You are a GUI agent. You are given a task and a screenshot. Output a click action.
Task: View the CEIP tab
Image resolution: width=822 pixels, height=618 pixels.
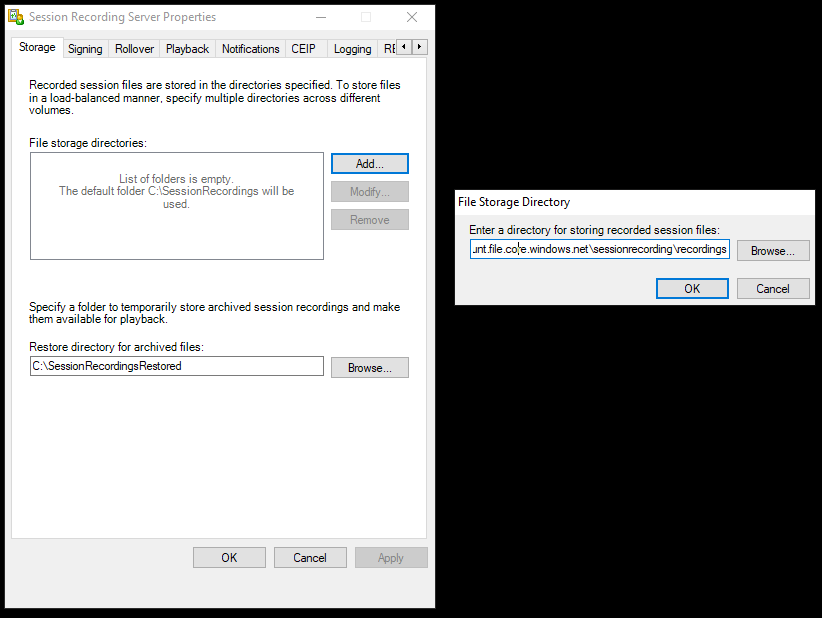(305, 48)
